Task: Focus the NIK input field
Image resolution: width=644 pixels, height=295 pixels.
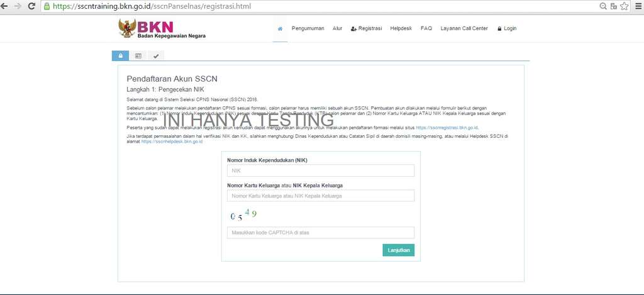Action: [x=320, y=170]
